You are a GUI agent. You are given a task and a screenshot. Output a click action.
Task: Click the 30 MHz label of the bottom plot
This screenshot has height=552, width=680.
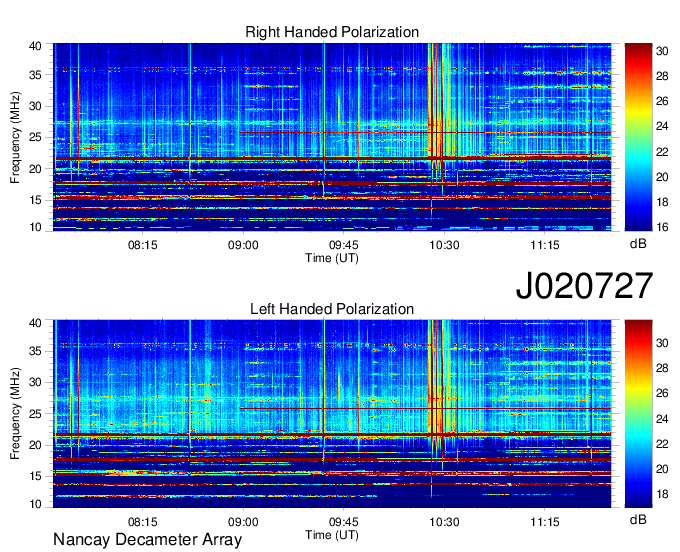pyautogui.click(x=36, y=382)
